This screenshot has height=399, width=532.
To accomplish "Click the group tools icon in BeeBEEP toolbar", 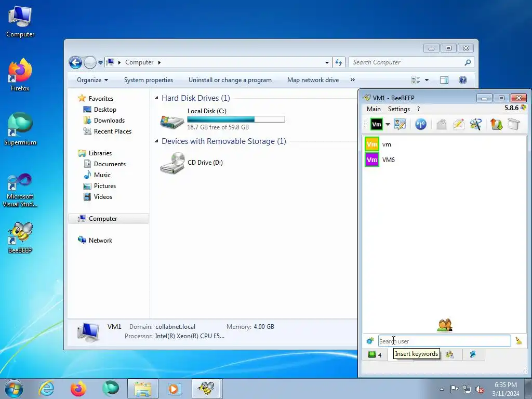I will coord(476,124).
